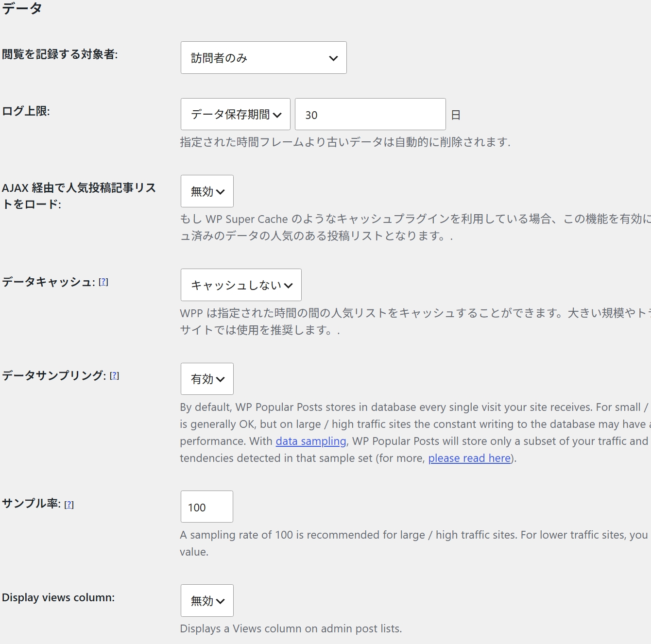The image size is (651, 644).
Task: Open the Display views column 無効 dropdown
Action: 207,601
